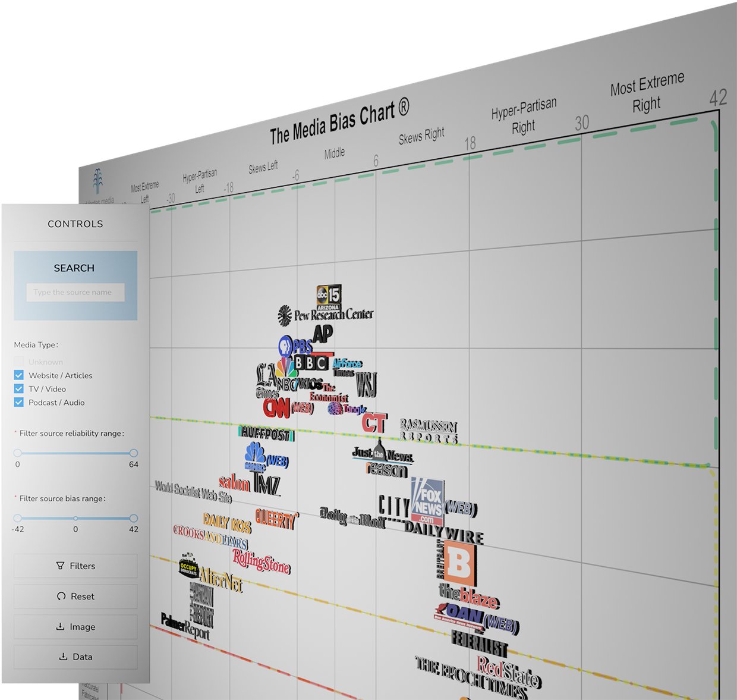Select the Occupy Democrats logo
This screenshot has width=737, height=700.
point(188,567)
